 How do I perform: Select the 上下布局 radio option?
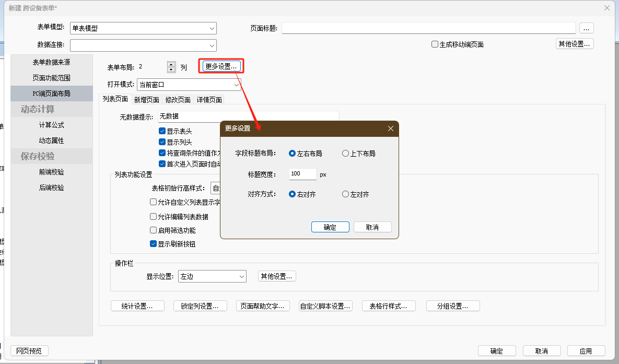coord(345,154)
